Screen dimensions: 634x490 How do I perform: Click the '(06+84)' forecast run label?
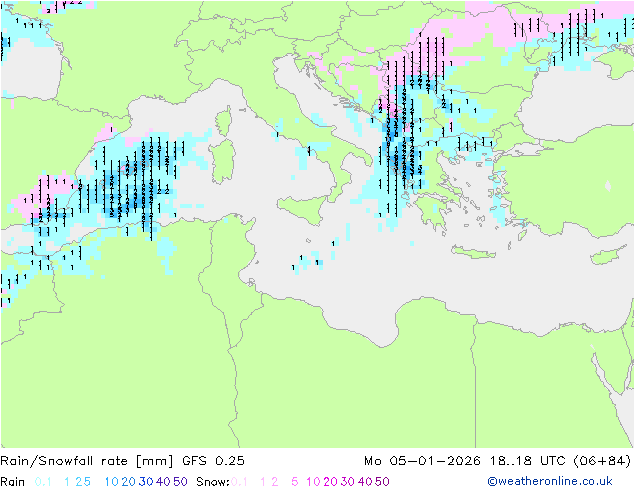coord(602,461)
